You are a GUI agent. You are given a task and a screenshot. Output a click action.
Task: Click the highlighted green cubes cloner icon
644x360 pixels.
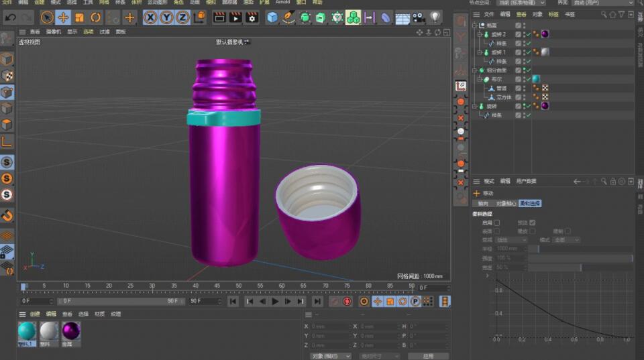tap(353, 17)
